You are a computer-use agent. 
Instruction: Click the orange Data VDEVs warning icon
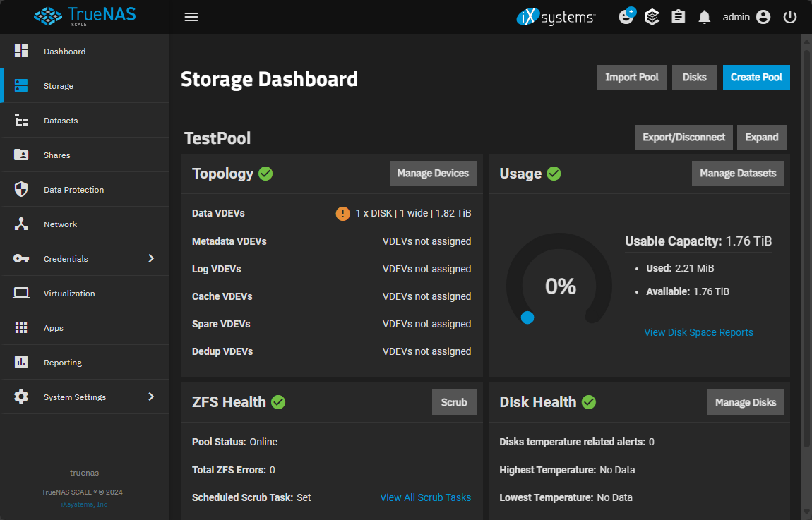click(x=342, y=213)
